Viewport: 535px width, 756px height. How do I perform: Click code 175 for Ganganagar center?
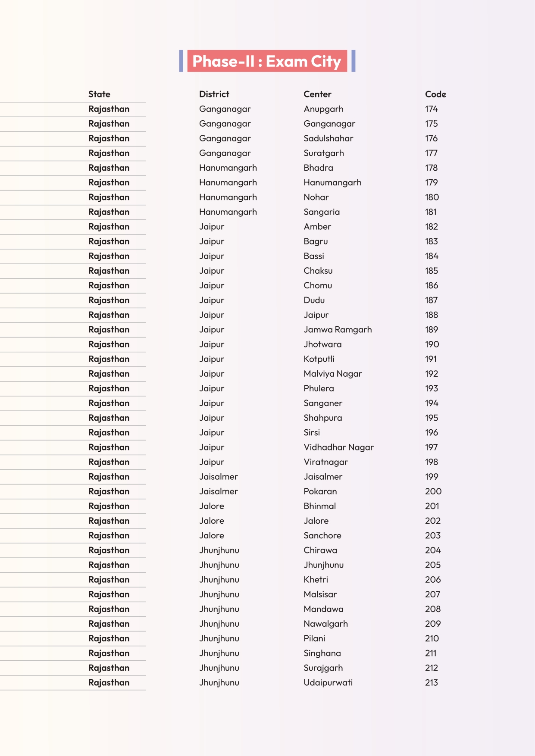click(x=431, y=124)
